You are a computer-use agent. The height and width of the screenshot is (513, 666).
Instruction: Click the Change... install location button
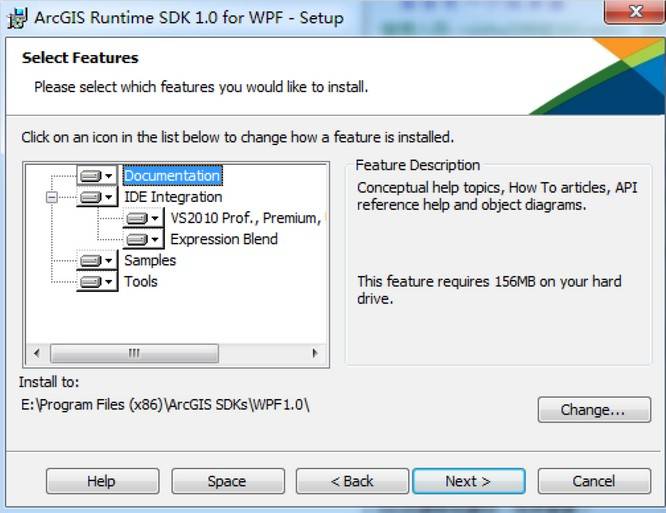click(x=594, y=410)
